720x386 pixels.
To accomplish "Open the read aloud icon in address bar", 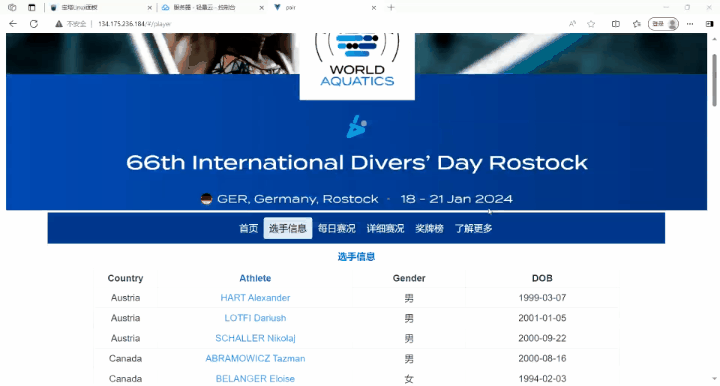I will [x=572, y=24].
